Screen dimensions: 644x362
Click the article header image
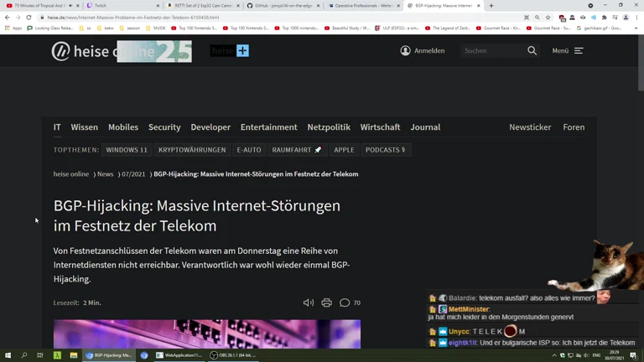click(207, 334)
